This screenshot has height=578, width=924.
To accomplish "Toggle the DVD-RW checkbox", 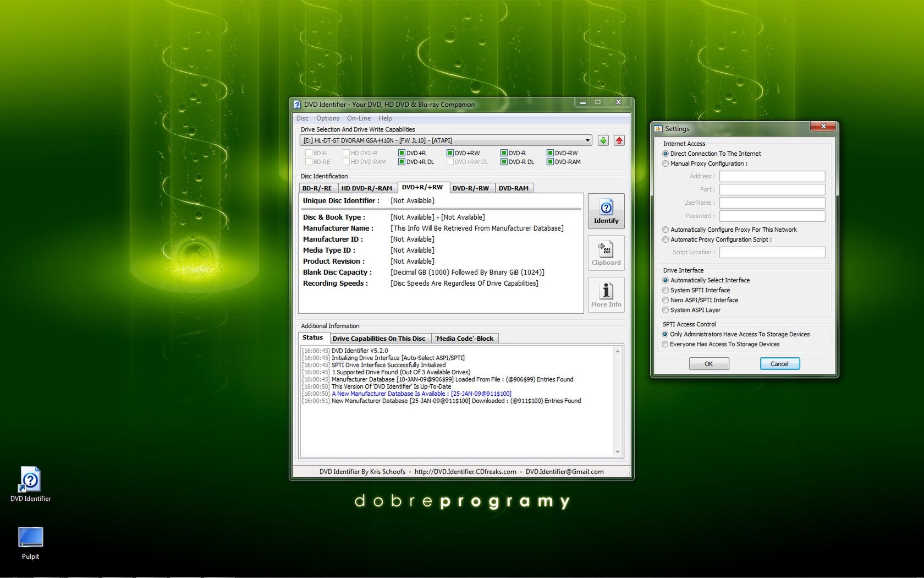I will point(550,153).
